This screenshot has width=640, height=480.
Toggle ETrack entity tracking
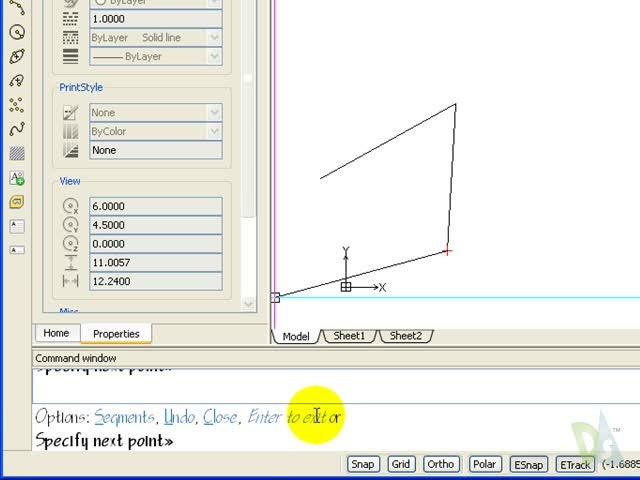pos(575,465)
